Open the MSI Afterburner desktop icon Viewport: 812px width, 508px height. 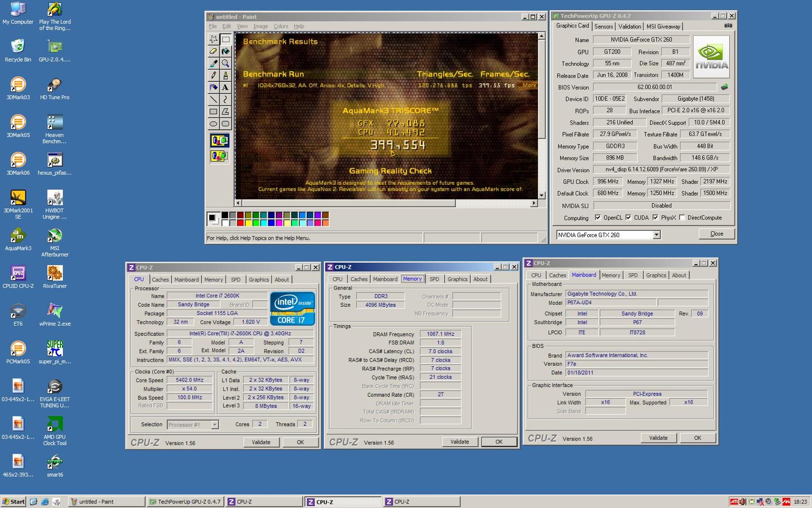point(55,242)
